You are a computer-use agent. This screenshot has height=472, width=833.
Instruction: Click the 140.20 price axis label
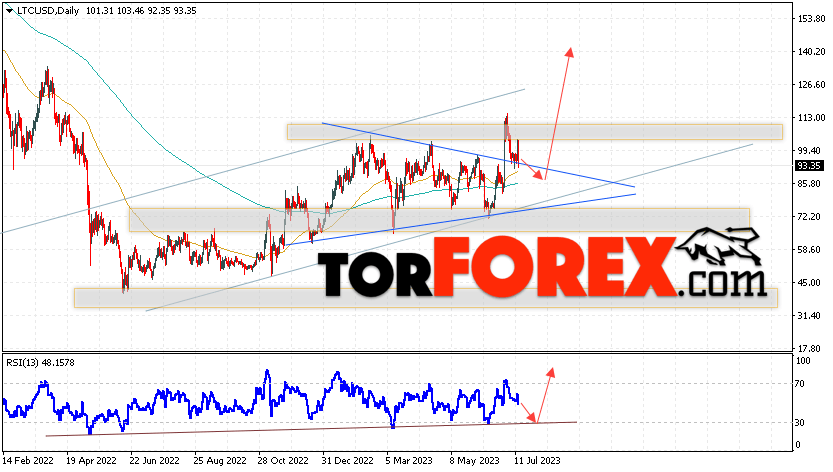pos(812,52)
